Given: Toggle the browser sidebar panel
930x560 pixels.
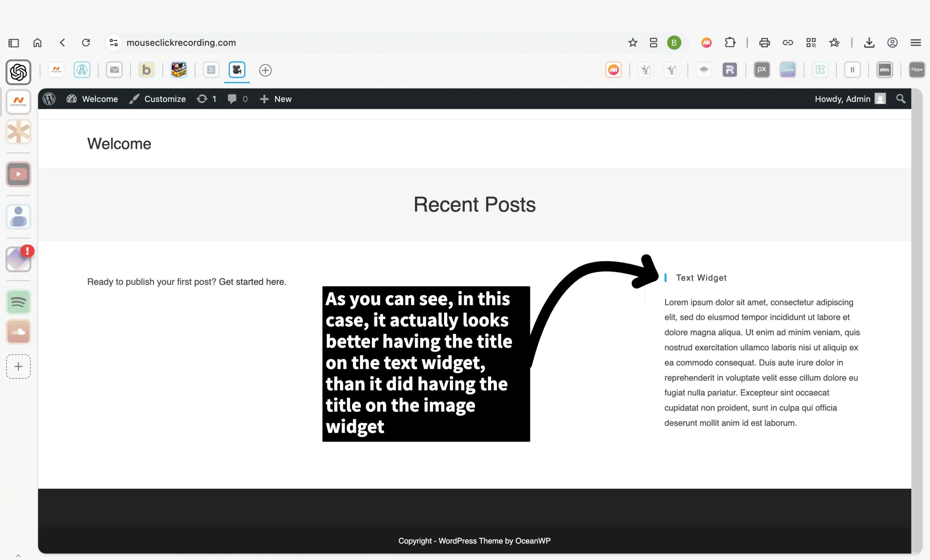Looking at the screenshot, I should pyautogui.click(x=13, y=42).
